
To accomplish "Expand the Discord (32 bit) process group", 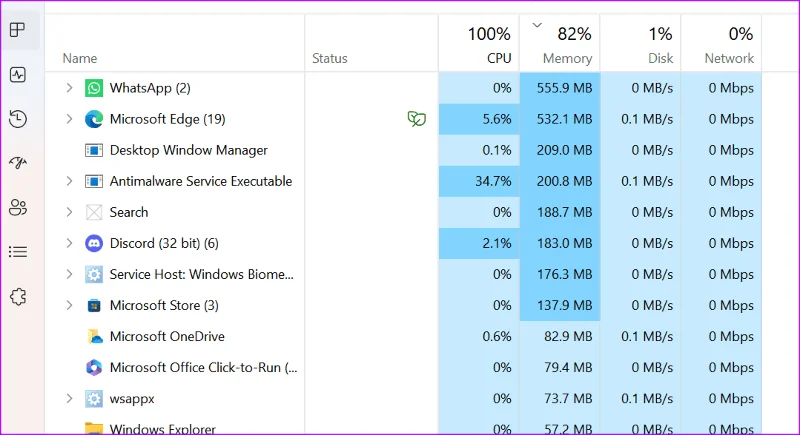I will coord(69,243).
